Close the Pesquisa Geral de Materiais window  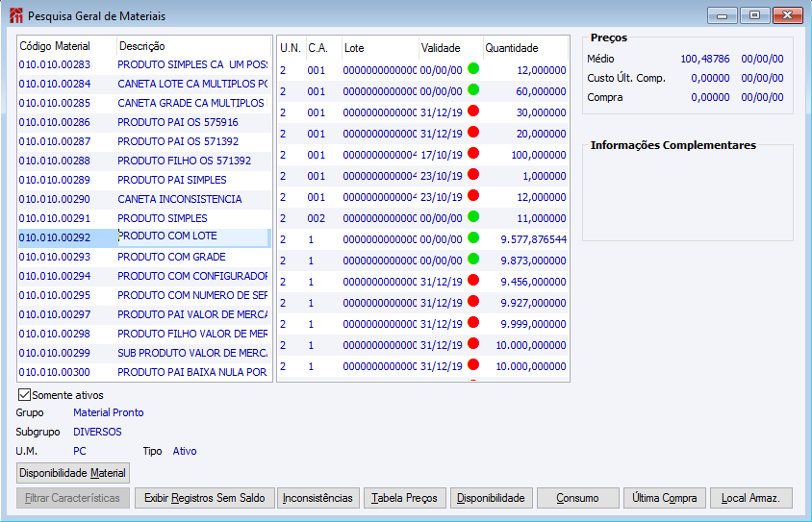[788, 15]
